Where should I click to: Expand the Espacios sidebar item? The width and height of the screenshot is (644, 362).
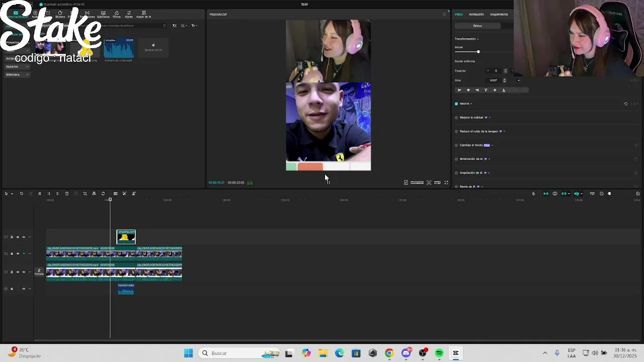click(17, 66)
